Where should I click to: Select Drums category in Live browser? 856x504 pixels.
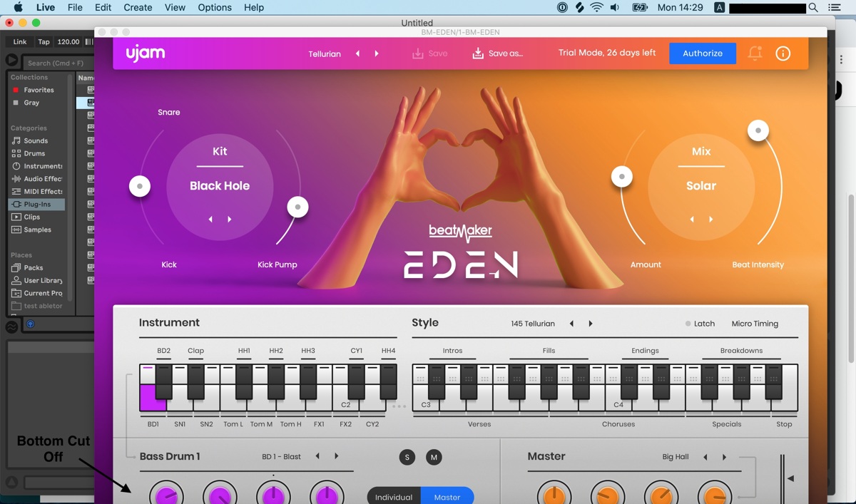pyautogui.click(x=34, y=153)
